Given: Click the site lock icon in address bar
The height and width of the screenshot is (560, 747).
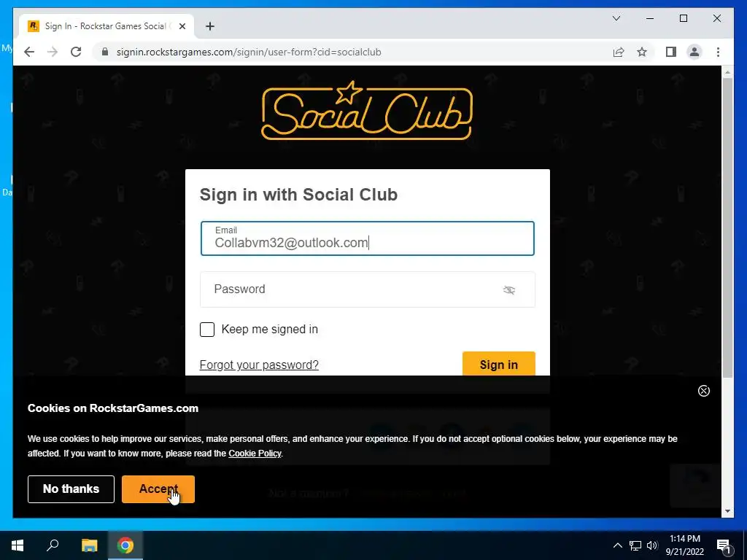Looking at the screenshot, I should tap(105, 52).
